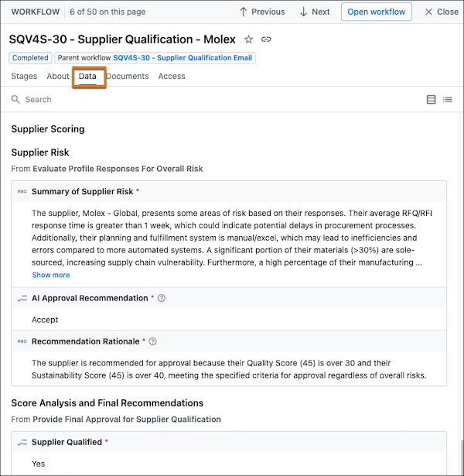The height and width of the screenshot is (476, 464).
Task: Open the About tab
Action: pyautogui.click(x=58, y=76)
